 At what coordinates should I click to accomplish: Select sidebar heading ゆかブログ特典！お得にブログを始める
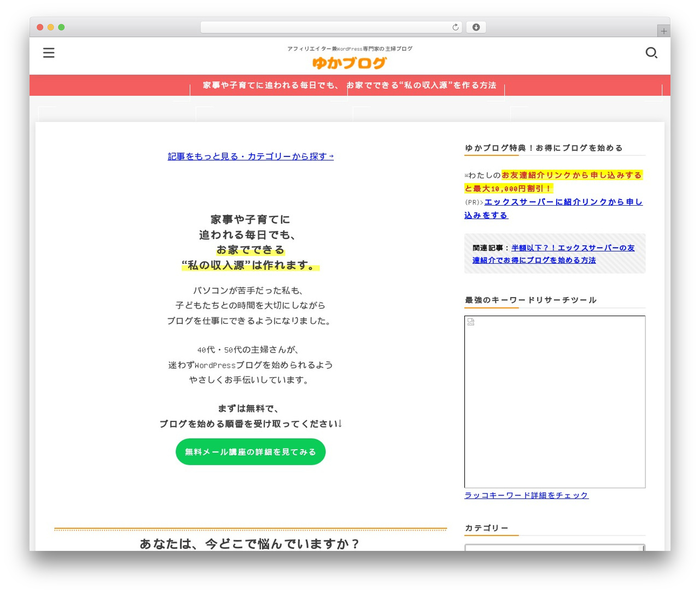pos(544,148)
